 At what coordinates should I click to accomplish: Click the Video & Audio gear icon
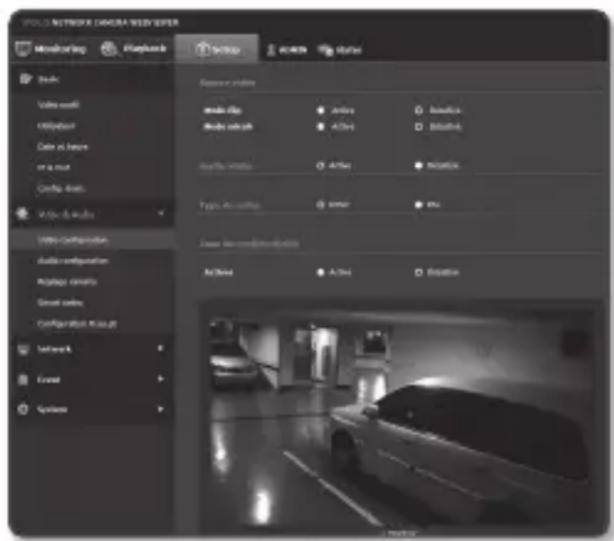(23, 213)
